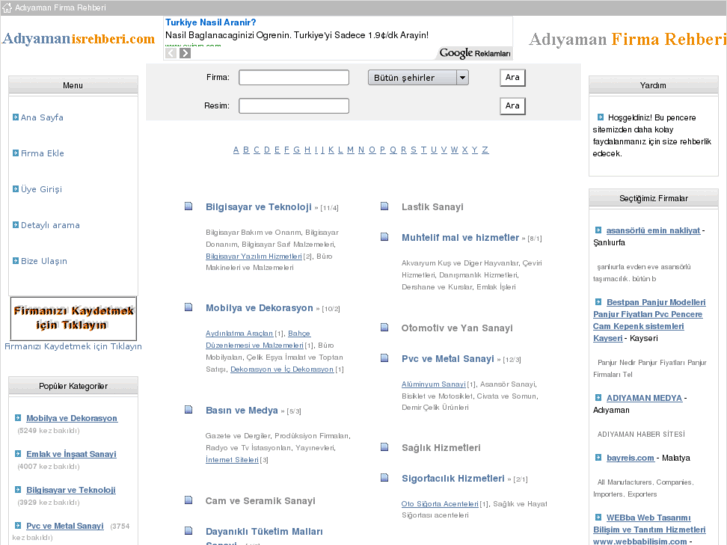Screen dimensions: 727x545
Task: Open Bilgisayar Yazılım Hizmetleri subcategory
Action: click(254, 256)
